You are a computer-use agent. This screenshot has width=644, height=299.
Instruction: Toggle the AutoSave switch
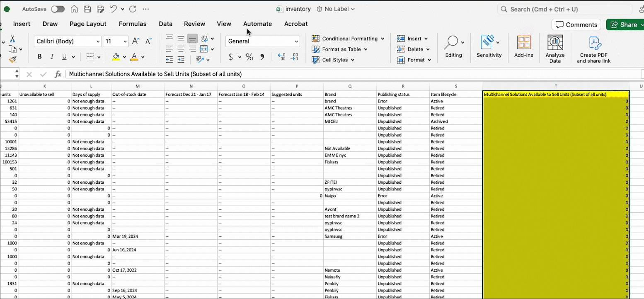[x=58, y=9]
